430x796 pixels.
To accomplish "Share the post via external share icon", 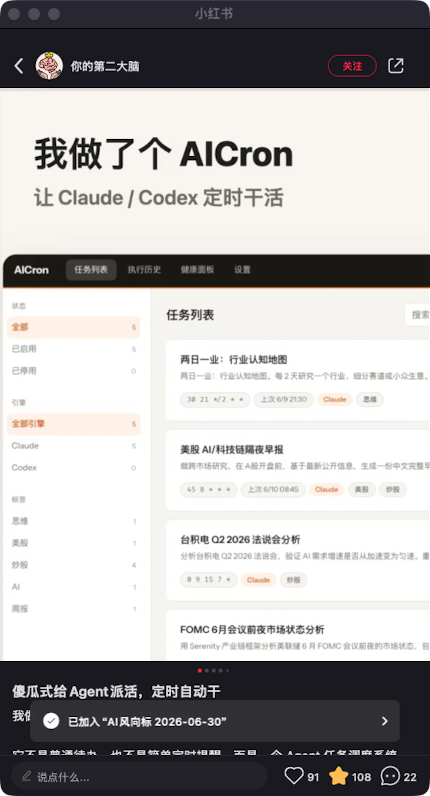I will [395, 66].
